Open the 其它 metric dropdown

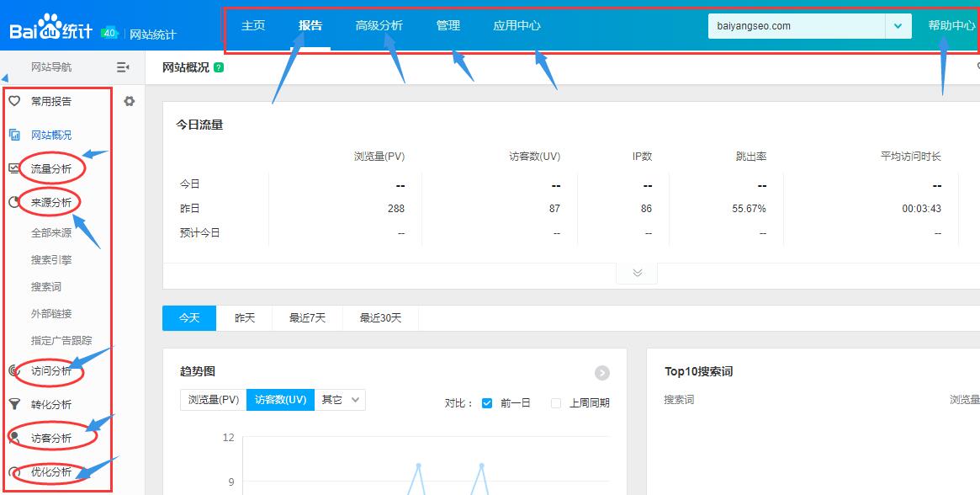coord(340,400)
